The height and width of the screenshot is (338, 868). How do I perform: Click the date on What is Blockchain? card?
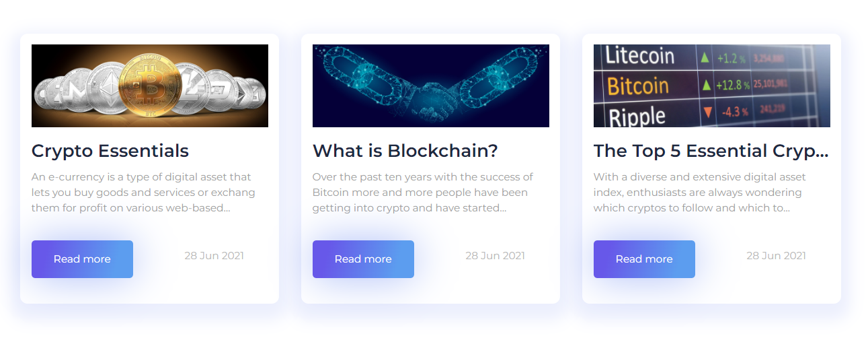click(x=495, y=256)
